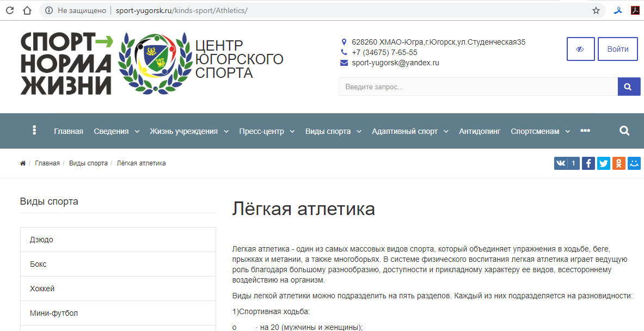Expand the 'Пресс-центр' dropdown arrow

pyautogui.click(x=292, y=131)
